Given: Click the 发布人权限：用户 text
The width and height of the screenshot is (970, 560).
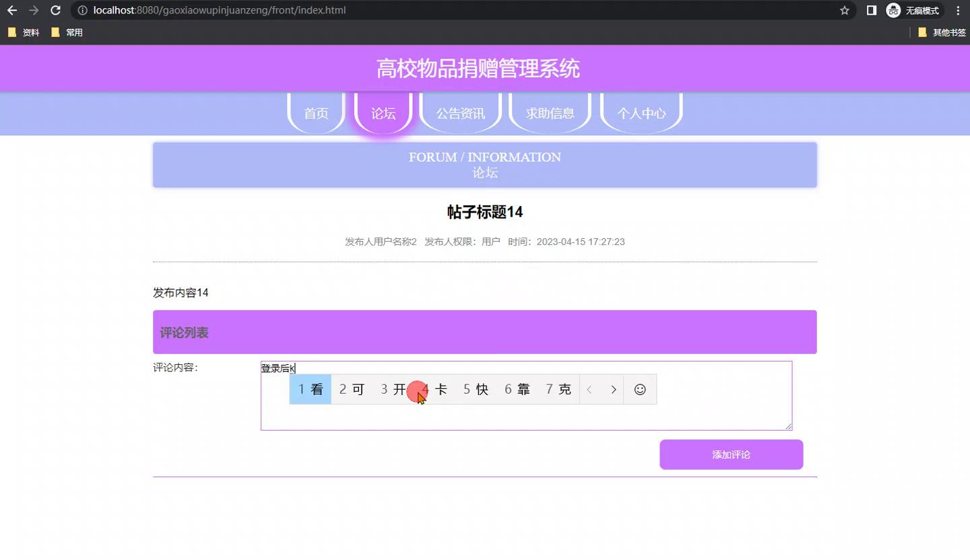Looking at the screenshot, I should (462, 242).
